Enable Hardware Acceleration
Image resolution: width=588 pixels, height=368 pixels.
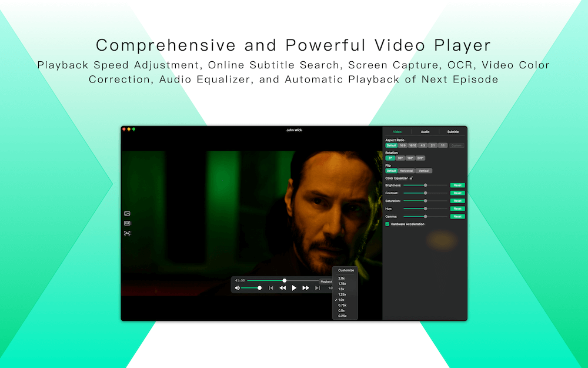(x=387, y=224)
